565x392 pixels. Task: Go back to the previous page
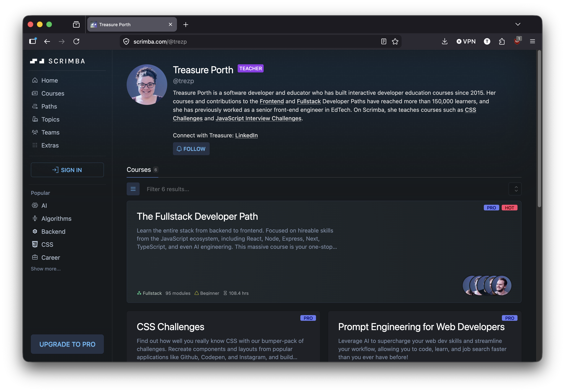[47, 42]
